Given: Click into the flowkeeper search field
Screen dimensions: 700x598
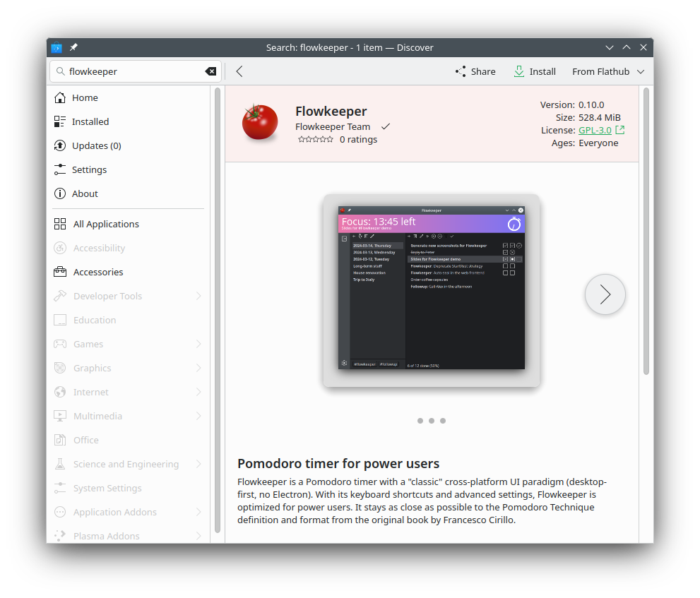Looking at the screenshot, I should pyautogui.click(x=136, y=71).
